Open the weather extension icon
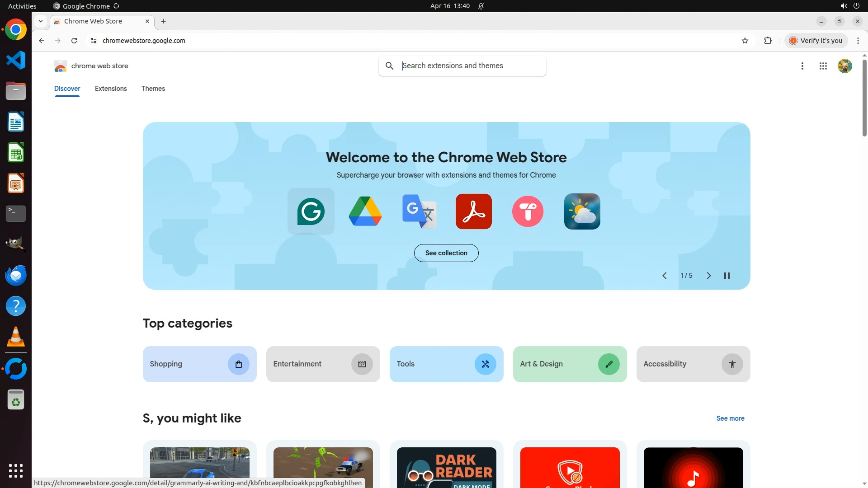 click(582, 211)
